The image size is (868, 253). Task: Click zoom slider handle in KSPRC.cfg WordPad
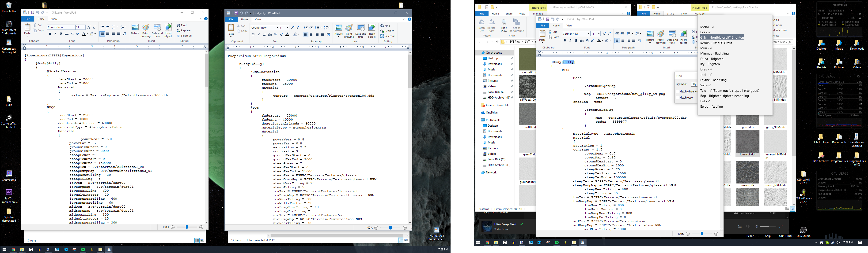tap(702, 234)
